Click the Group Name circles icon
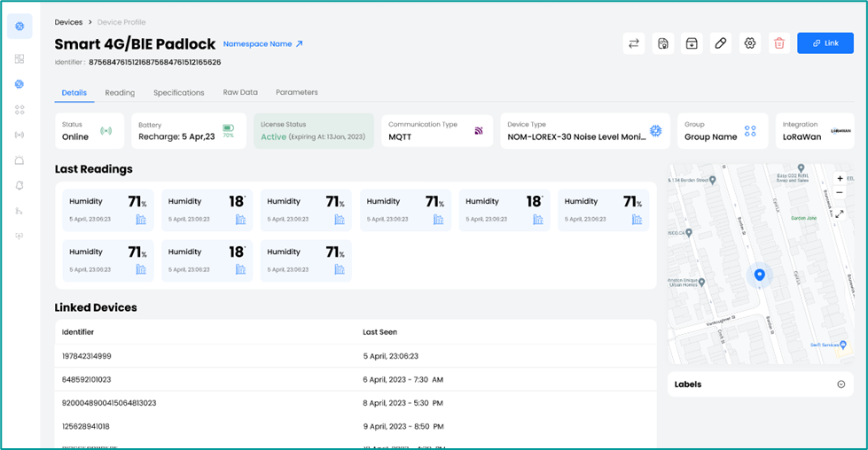The image size is (868, 450). pyautogui.click(x=750, y=131)
